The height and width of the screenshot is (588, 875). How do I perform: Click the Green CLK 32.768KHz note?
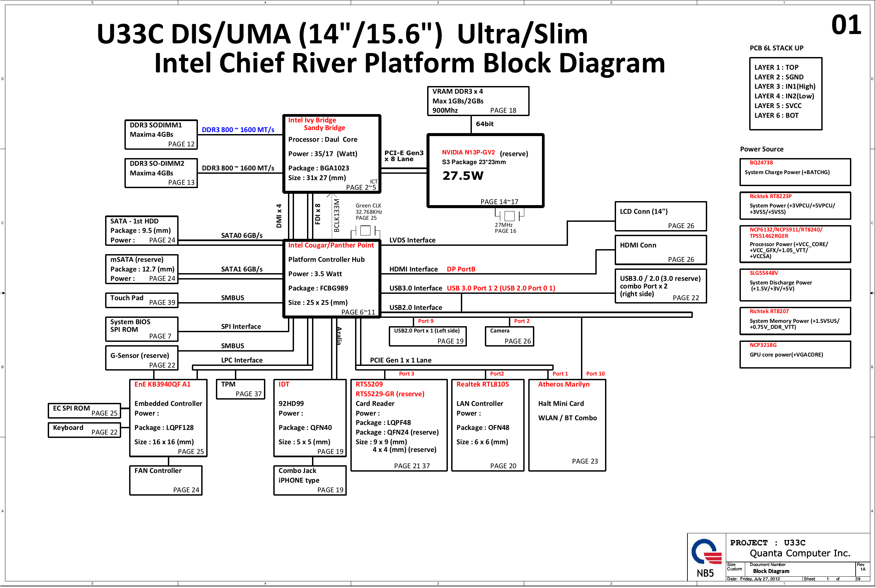(368, 212)
